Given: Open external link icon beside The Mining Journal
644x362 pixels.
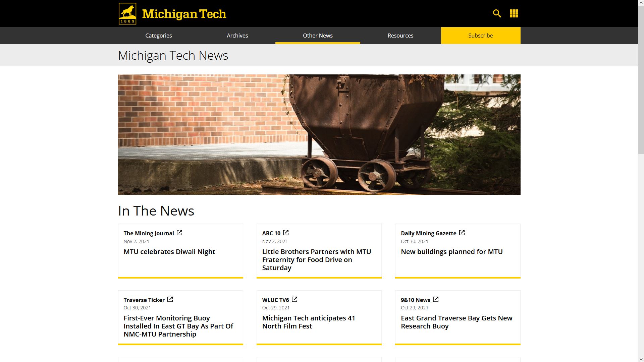Looking at the screenshot, I should [179, 233].
